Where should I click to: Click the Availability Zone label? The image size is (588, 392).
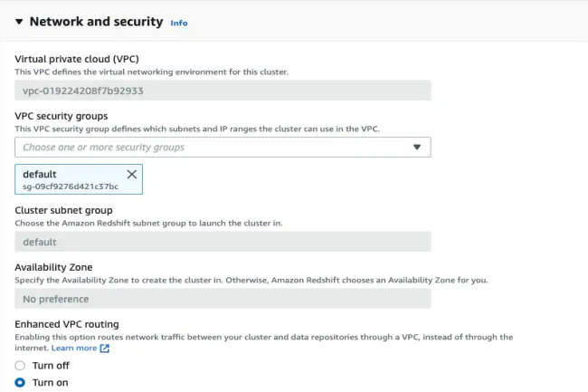(53, 267)
